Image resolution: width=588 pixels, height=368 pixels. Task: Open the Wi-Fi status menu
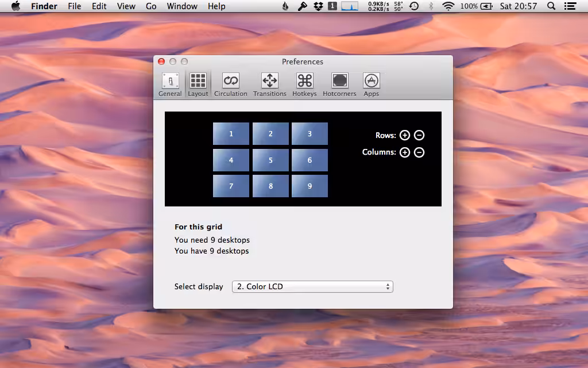(448, 6)
